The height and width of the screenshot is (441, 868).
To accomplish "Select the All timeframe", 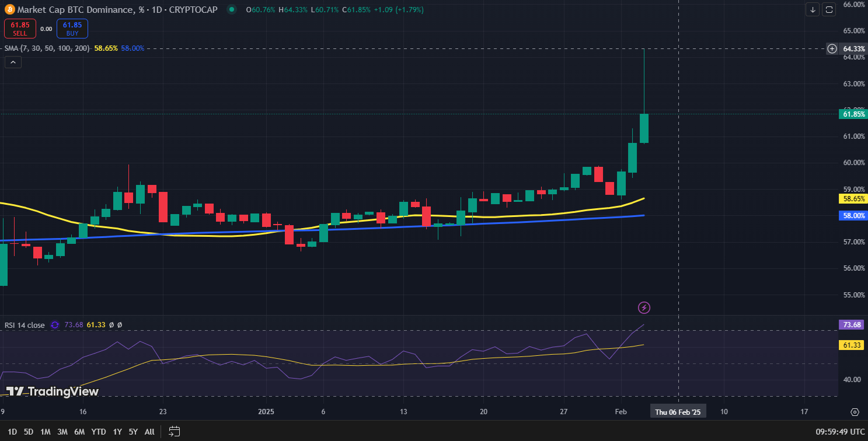I will (149, 432).
